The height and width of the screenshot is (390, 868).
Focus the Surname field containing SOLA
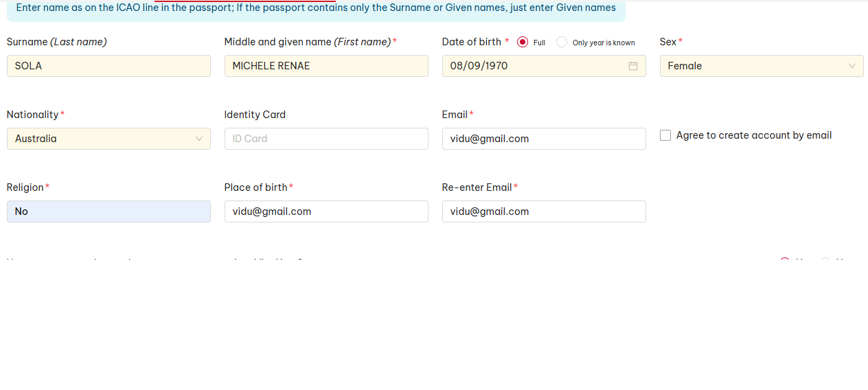point(108,66)
